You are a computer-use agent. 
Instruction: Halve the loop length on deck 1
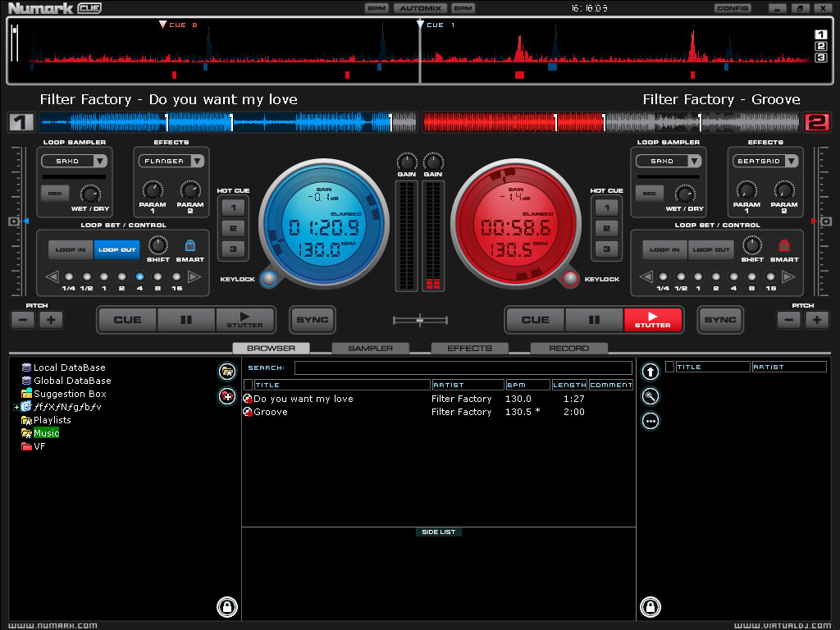click(x=52, y=276)
